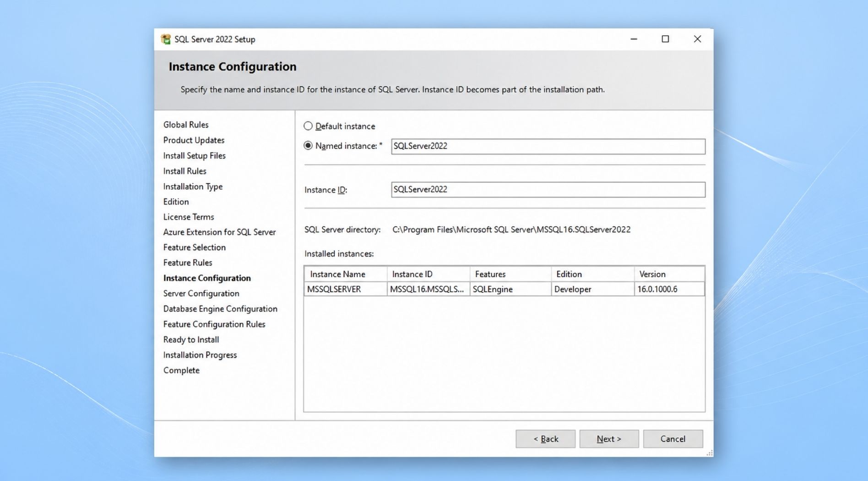Click the Global Rules step in sidebar
This screenshot has width=868, height=481.
point(186,125)
